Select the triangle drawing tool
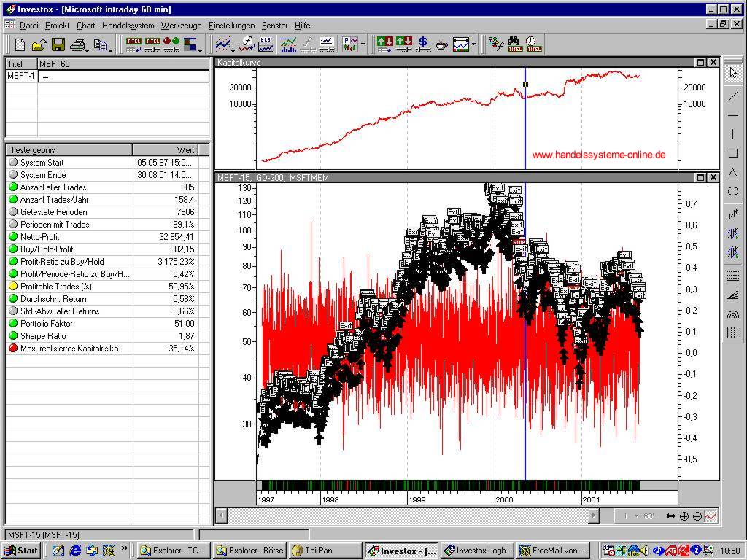The image size is (747, 560). [732, 172]
